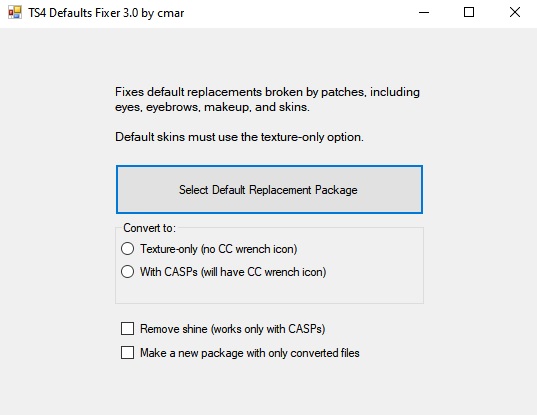Click Select Default Replacement Package button
The image size is (537, 415).
point(269,189)
